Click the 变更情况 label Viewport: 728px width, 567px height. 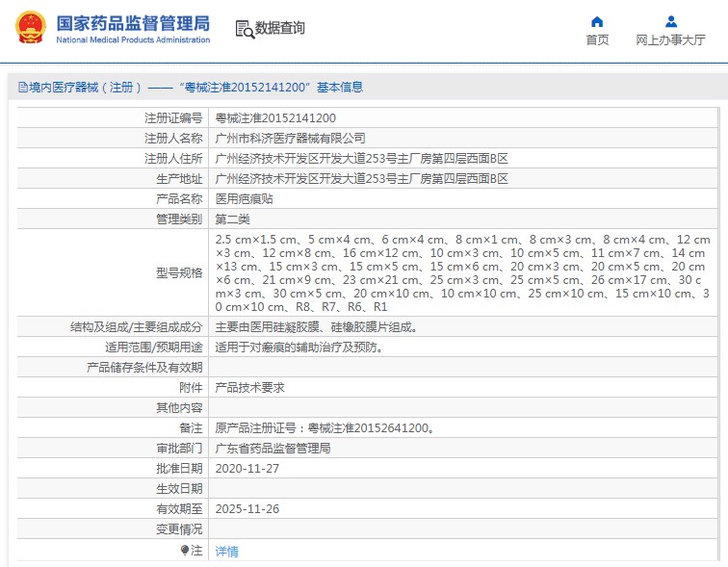[179, 528]
